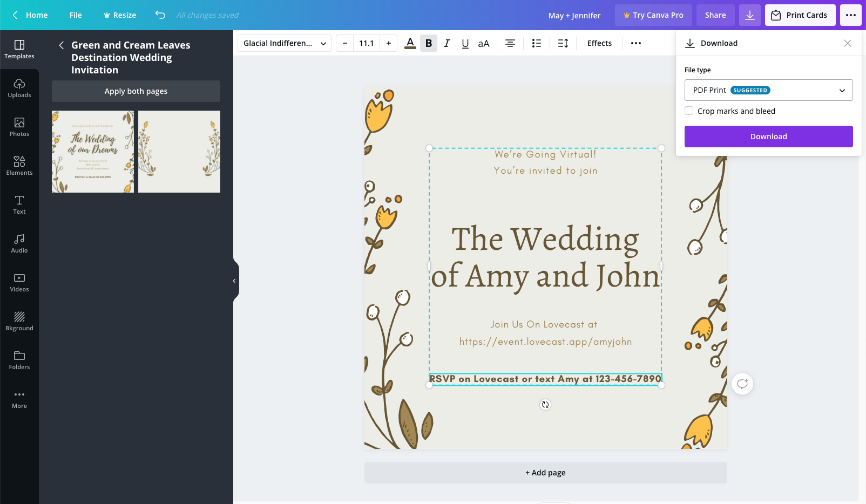Viewport: 866px width, 504px height.
Task: Toggle uppercase aA text
Action: (484, 43)
